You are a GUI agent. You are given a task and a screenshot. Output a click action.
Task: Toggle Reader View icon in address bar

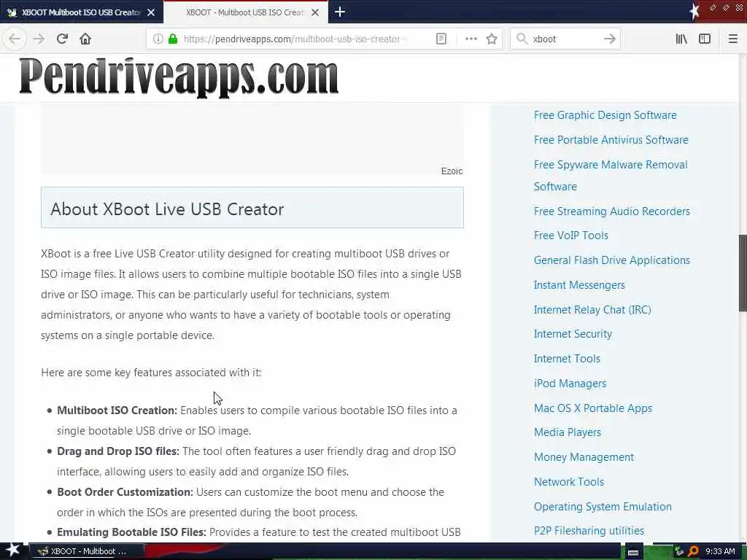tap(441, 39)
